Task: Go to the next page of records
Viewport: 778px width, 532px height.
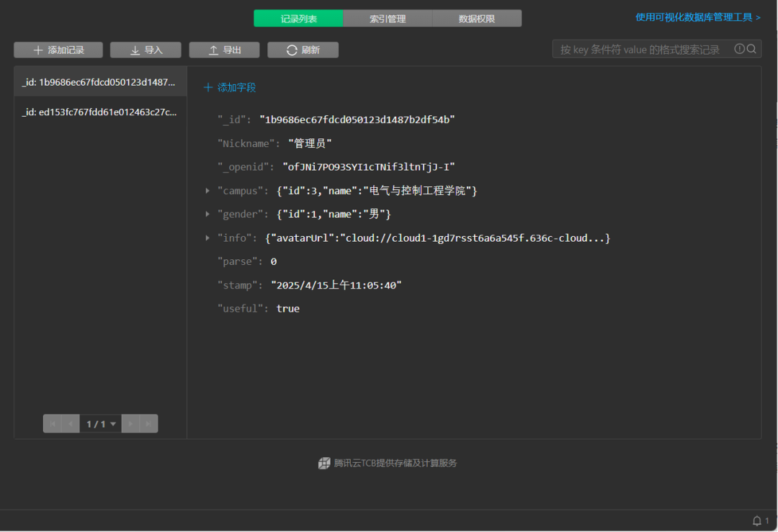Action: coord(130,424)
